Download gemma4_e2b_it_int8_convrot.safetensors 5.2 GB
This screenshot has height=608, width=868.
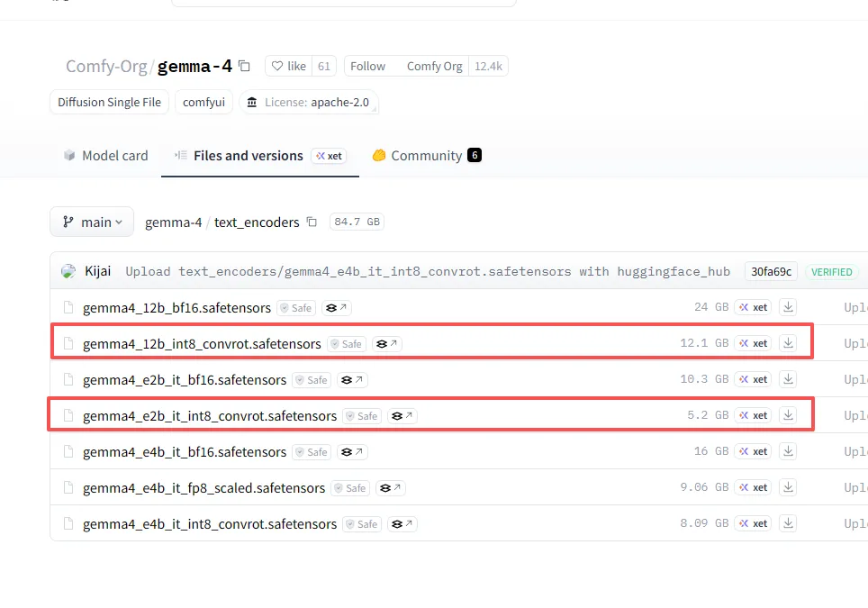coord(788,415)
